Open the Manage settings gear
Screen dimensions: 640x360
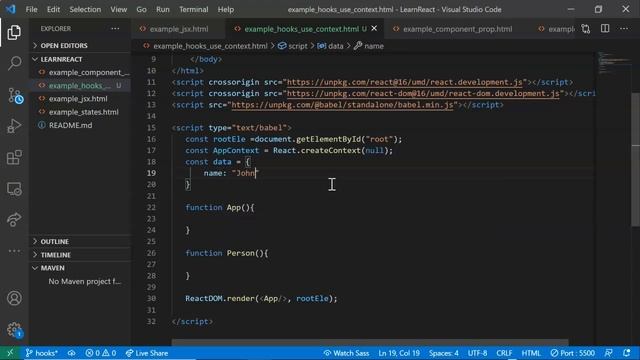coord(14,329)
